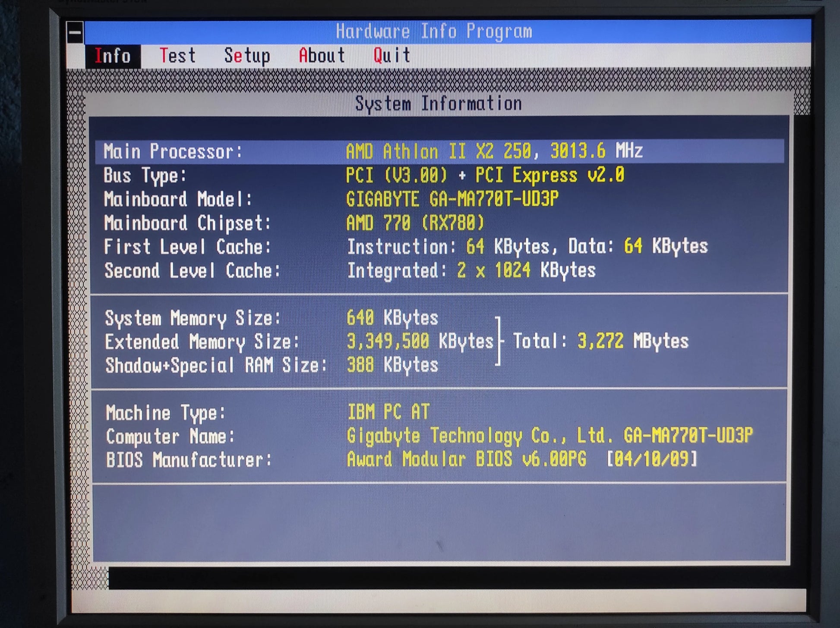Open the Setup menu
Image resolution: width=840 pixels, height=628 pixels.
[247, 56]
